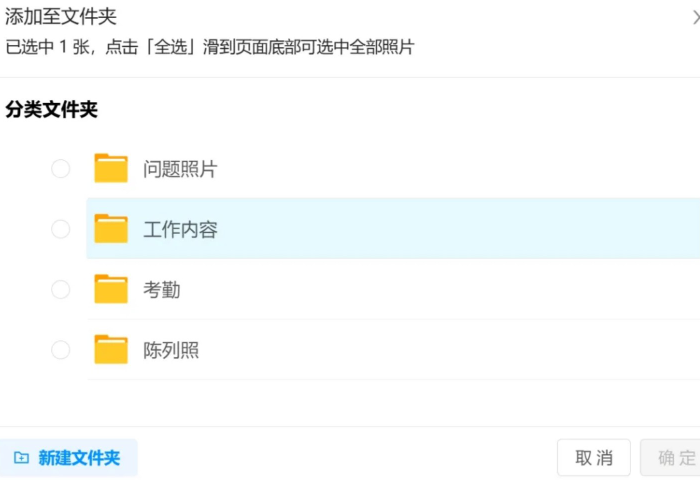Cancel with the 取消 button
700x480 pixels.
(593, 458)
